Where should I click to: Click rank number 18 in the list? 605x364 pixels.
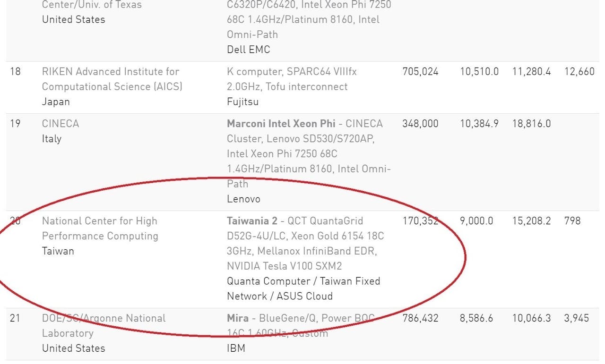[15, 72]
